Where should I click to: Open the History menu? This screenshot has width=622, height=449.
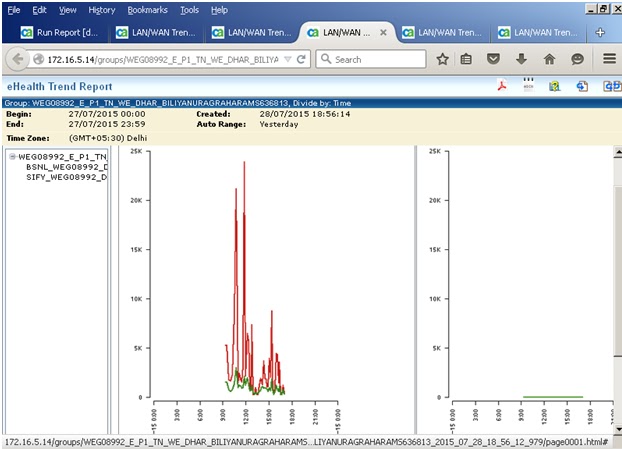point(102,10)
